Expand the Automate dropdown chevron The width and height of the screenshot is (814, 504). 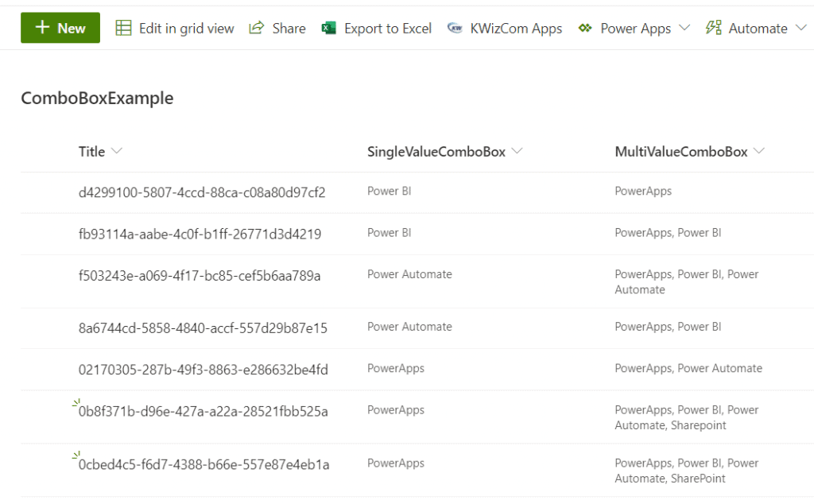point(801,28)
